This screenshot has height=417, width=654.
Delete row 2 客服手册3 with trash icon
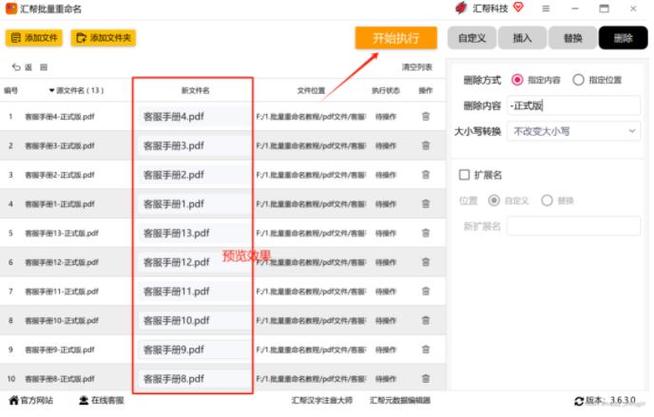(x=425, y=146)
